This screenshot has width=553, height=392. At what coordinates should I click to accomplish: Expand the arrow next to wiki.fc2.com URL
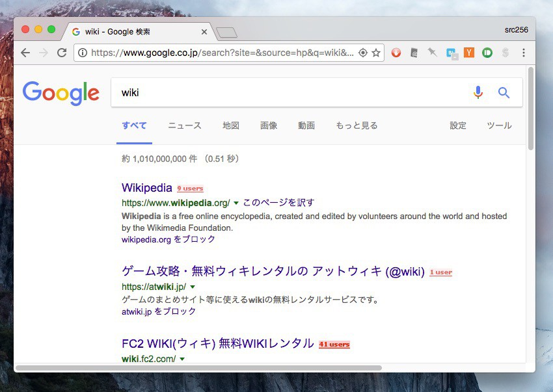(182, 359)
